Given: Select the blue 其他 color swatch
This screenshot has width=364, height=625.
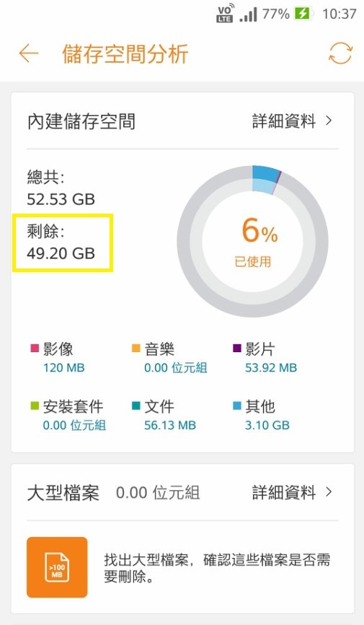Looking at the screenshot, I should [237, 406].
